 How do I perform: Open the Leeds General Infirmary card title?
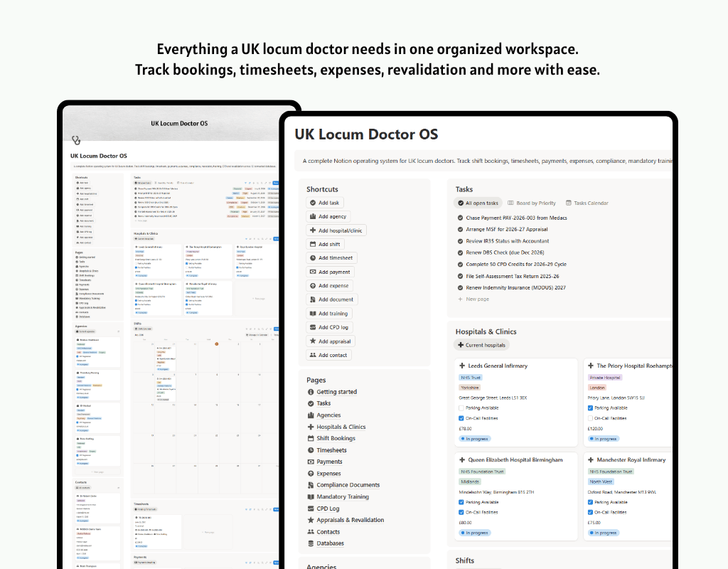coord(498,366)
